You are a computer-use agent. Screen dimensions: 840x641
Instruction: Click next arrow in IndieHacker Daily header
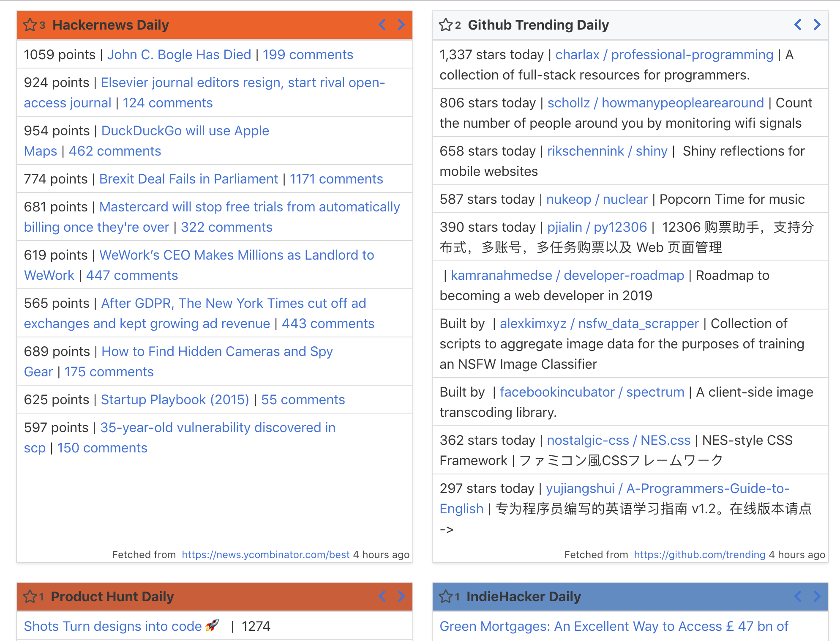pyautogui.click(x=817, y=596)
